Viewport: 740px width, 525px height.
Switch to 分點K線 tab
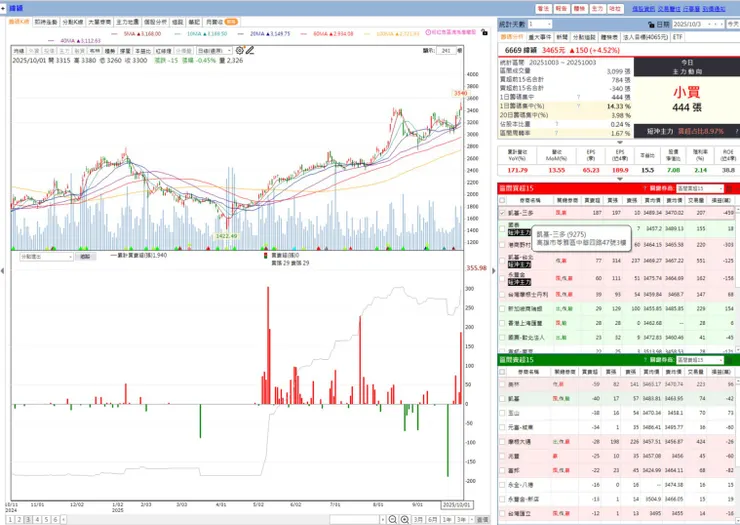point(73,22)
